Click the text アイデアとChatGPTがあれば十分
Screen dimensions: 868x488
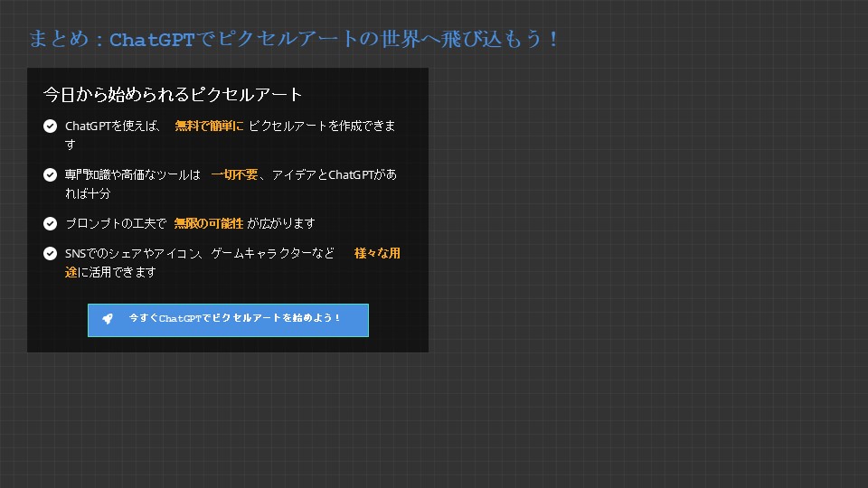(x=231, y=183)
